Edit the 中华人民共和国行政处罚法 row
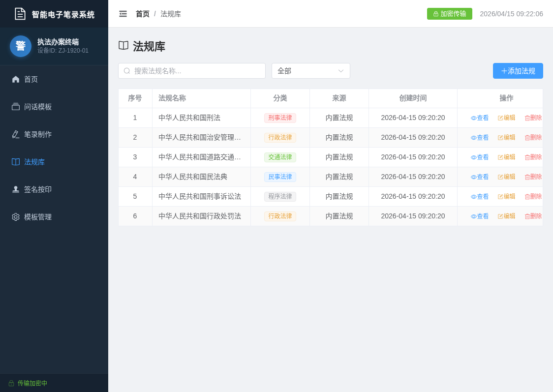The height and width of the screenshot is (392, 553). 506,216
